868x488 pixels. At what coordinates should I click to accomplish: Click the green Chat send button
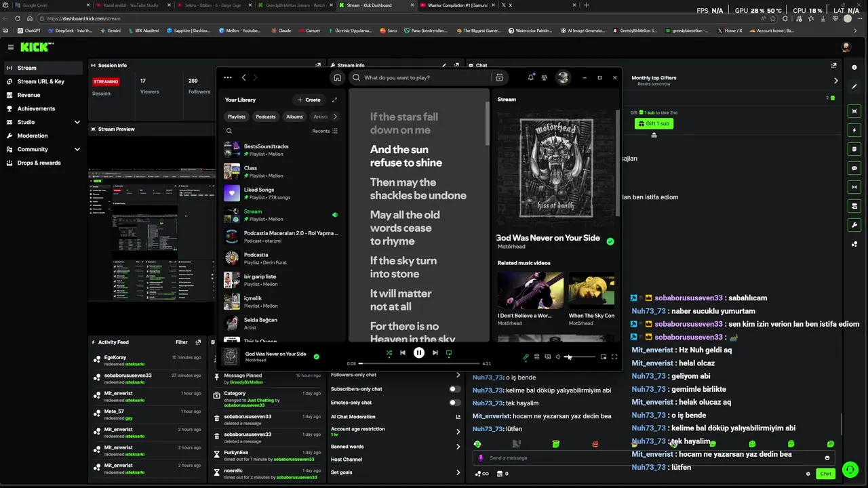[x=825, y=474]
